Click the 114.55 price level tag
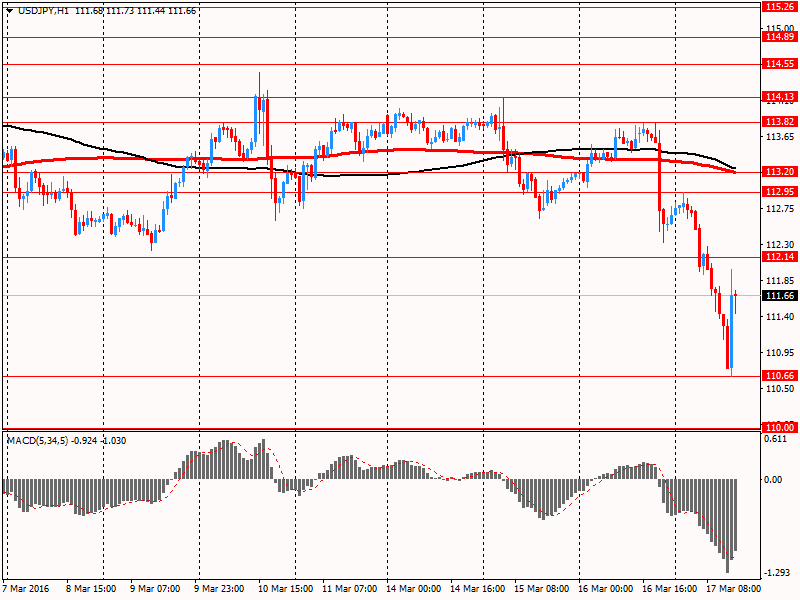Screen dimensions: 800x600 pyautogui.click(x=779, y=64)
